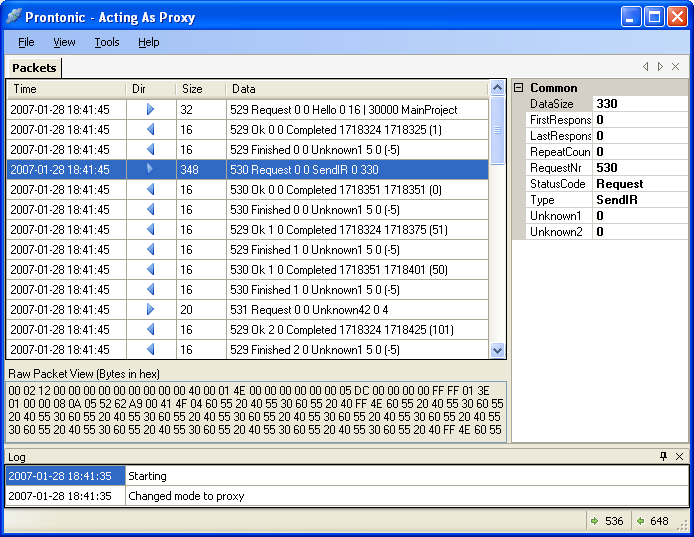Viewport: 694px width, 537px height.
Task: Click green sent-packets arrow showing 536
Action: tap(594, 521)
